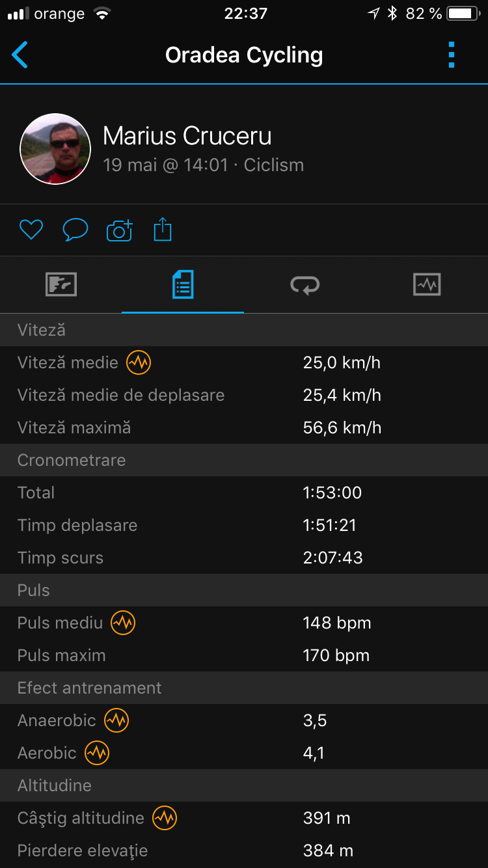Tap chart icon beside Aerobic
This screenshot has width=488, height=868.
(97, 753)
